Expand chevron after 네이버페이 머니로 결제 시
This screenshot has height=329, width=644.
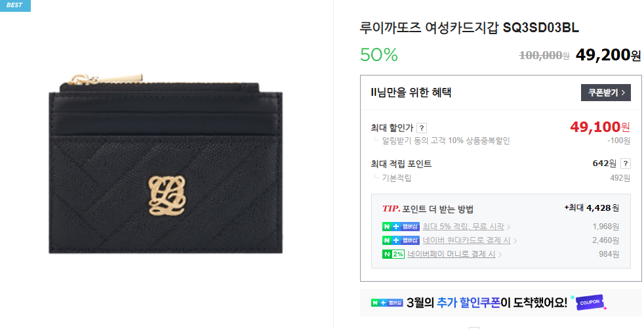500,255
